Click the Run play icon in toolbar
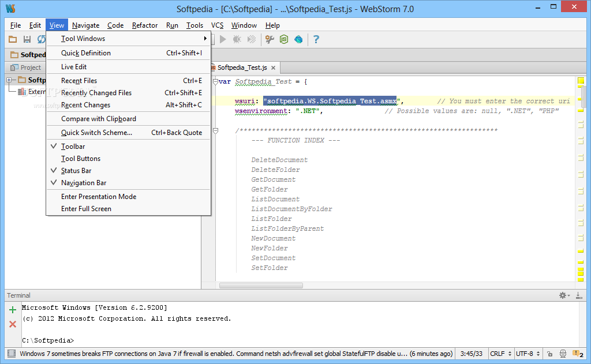This screenshot has width=591, height=364. point(223,39)
